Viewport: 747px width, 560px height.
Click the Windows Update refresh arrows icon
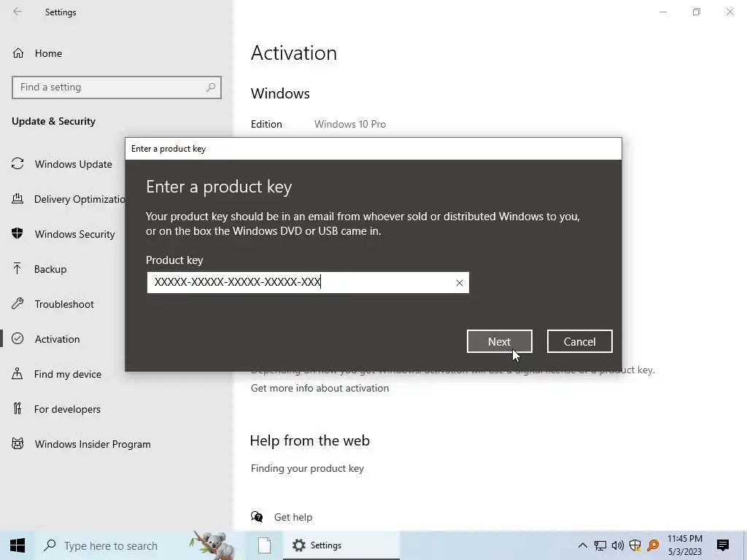(x=18, y=164)
